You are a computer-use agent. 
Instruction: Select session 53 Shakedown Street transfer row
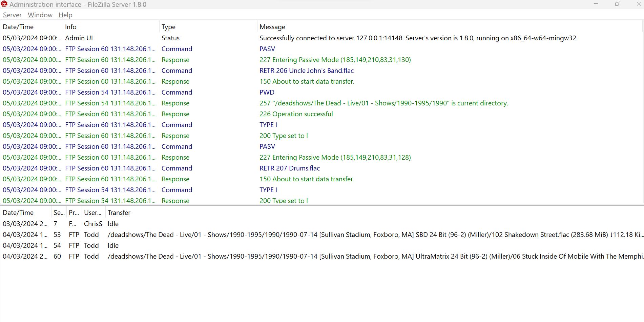pos(322,235)
